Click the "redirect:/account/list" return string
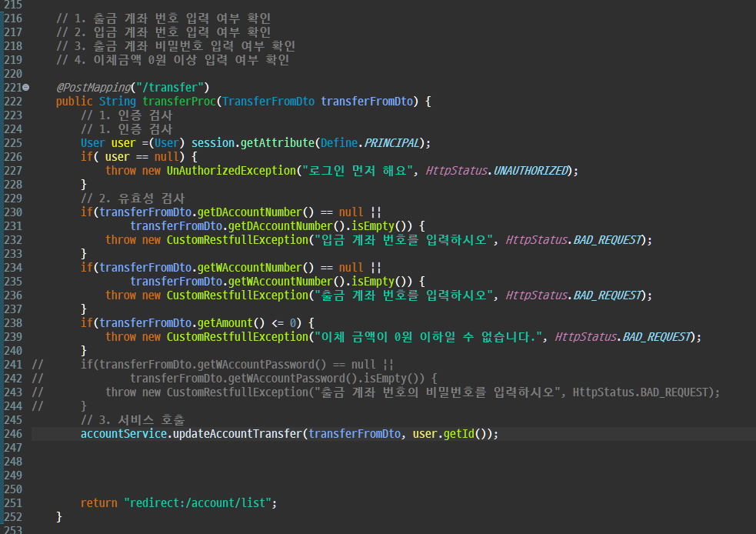The image size is (756, 534). (198, 503)
